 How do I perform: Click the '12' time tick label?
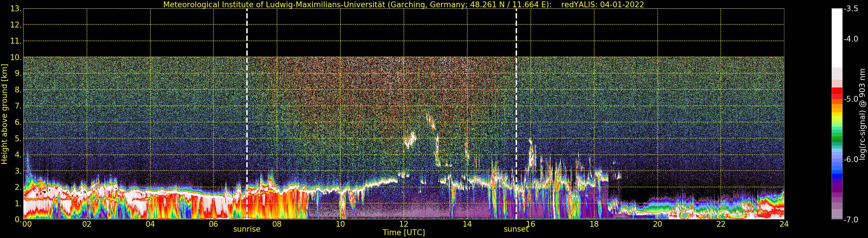point(404,224)
